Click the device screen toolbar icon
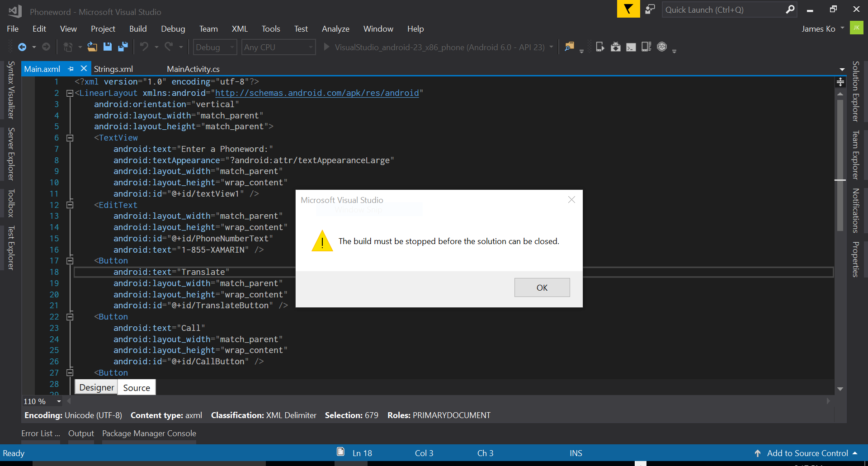868x466 pixels. point(600,47)
